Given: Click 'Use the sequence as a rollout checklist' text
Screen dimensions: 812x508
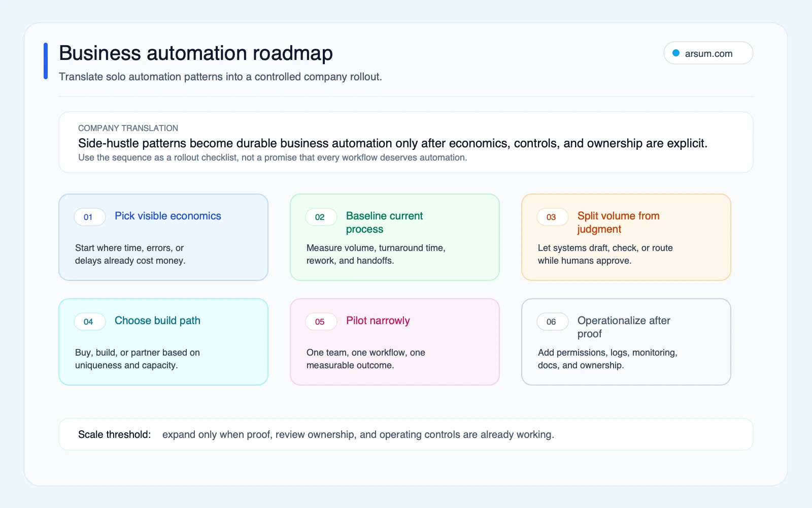Looking at the screenshot, I should click(273, 157).
